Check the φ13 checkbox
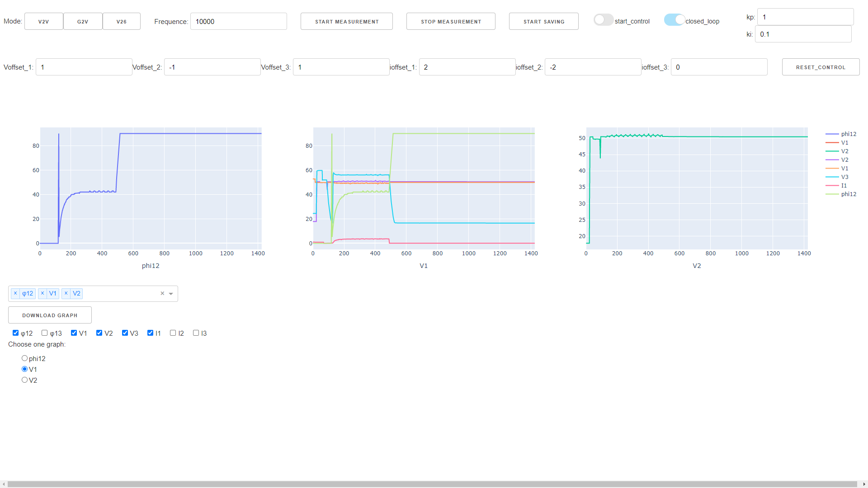This screenshot has width=868, height=488. pyautogui.click(x=44, y=333)
